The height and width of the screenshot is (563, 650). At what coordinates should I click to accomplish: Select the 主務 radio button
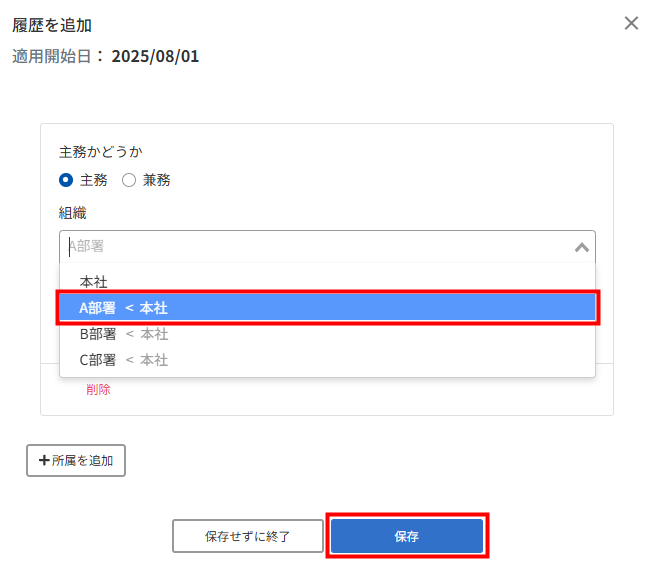[x=66, y=180]
